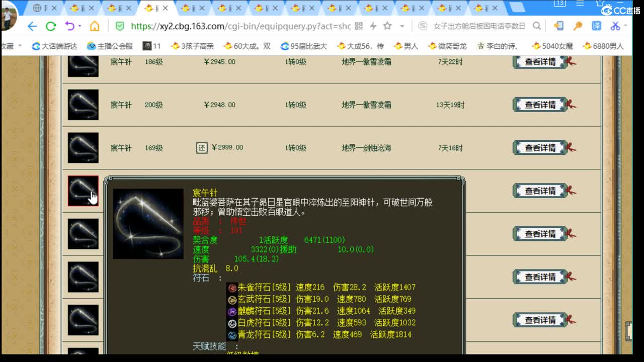This screenshot has height=362, width=644.
Task: Open the orange home page icon
Action: click(95, 26)
